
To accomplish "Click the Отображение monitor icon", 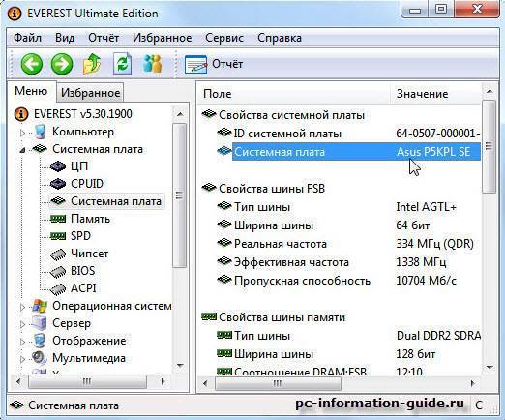I will 40,341.
